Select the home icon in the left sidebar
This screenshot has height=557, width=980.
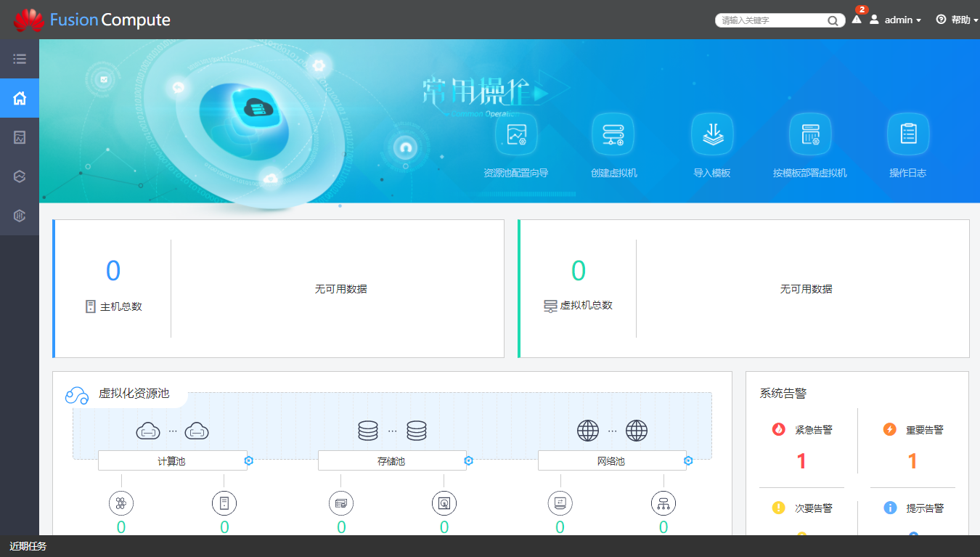(x=20, y=98)
